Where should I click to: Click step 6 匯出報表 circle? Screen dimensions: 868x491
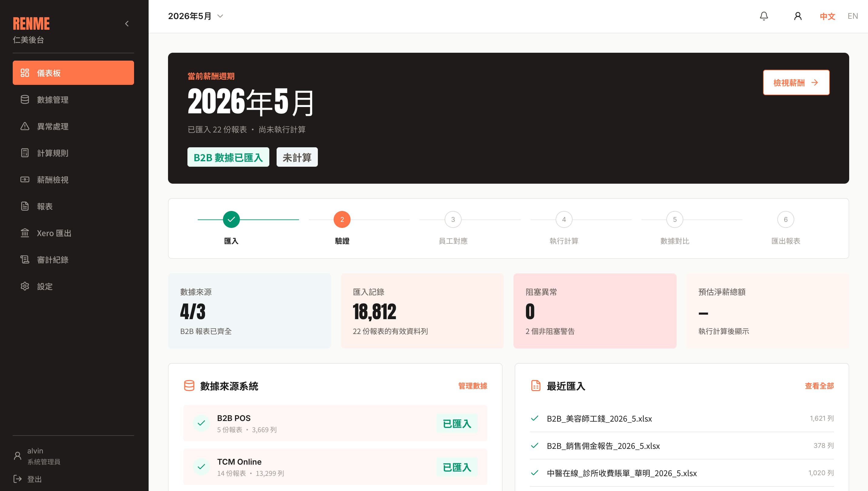click(x=785, y=219)
